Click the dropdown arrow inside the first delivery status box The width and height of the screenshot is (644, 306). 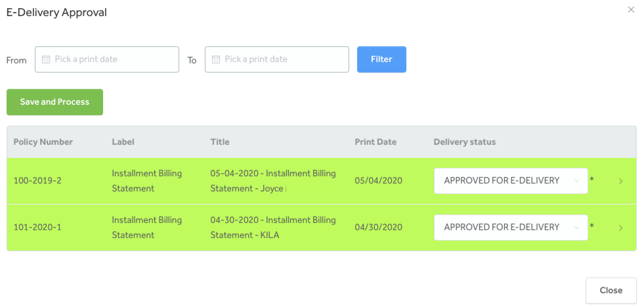pos(577,181)
